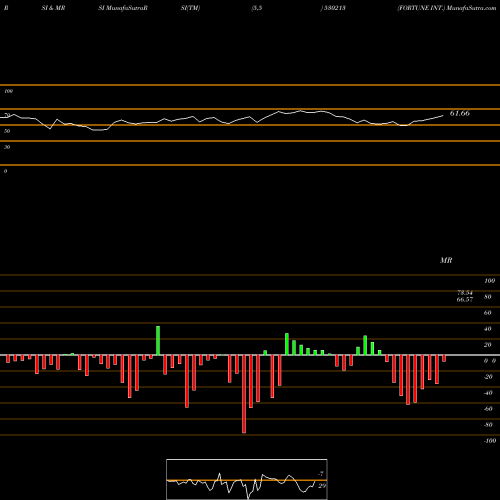The height and width of the screenshot is (500, 500).
Task: Click the FORTUNE INT. MunafaSutra.com header text
Action: pyautogui.click(x=447, y=8)
